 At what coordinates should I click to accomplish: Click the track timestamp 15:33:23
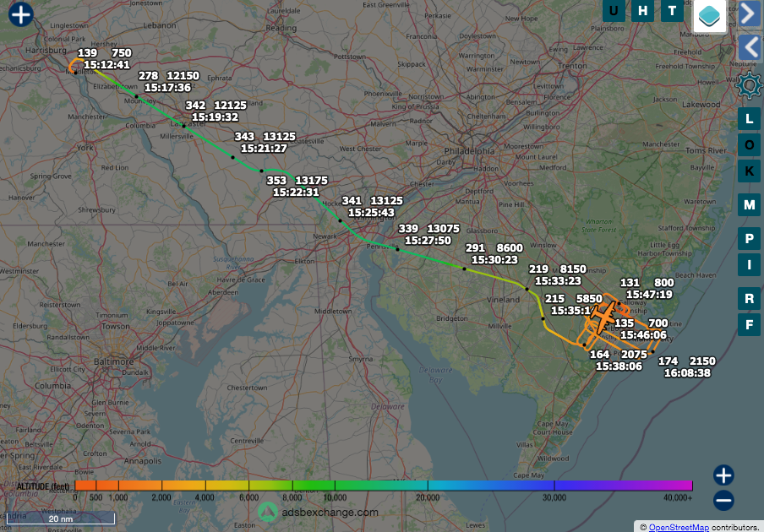pos(558,281)
